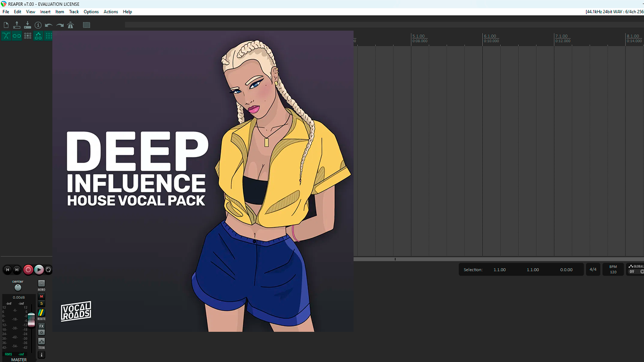The width and height of the screenshot is (644, 362).
Task: Open the View menu
Action: (x=31, y=12)
